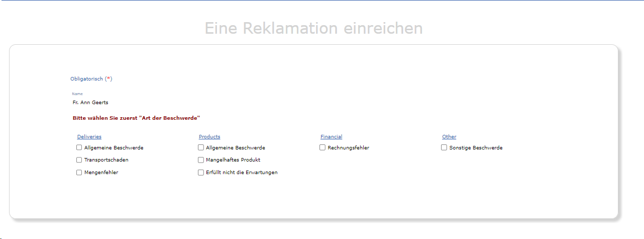Tick Erfüllt nicht die Erwartungen checkbox
The image size is (644, 239).
tap(201, 172)
